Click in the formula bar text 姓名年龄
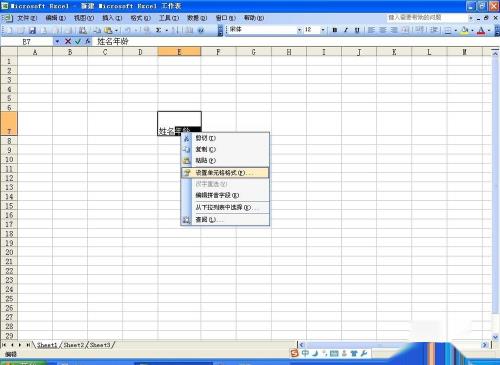 tap(112, 41)
